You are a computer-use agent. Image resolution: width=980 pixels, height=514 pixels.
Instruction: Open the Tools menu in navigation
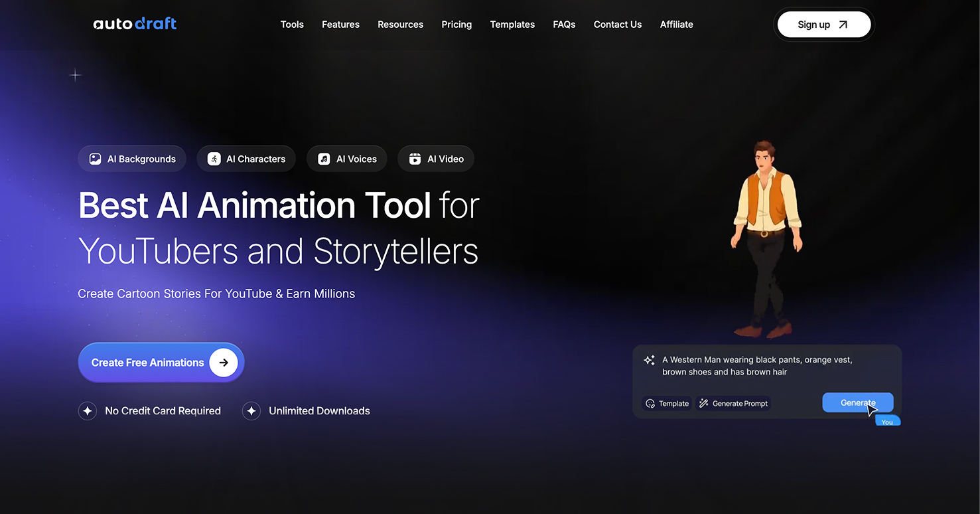click(x=292, y=25)
